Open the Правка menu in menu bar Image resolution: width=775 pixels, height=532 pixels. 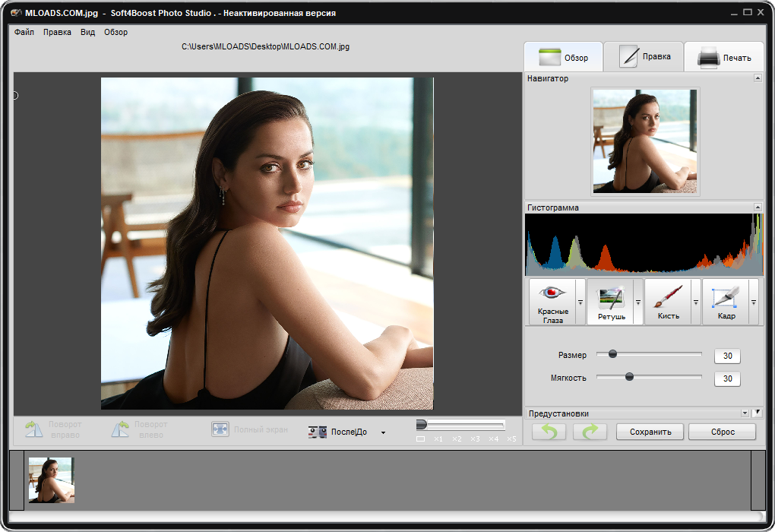(57, 32)
